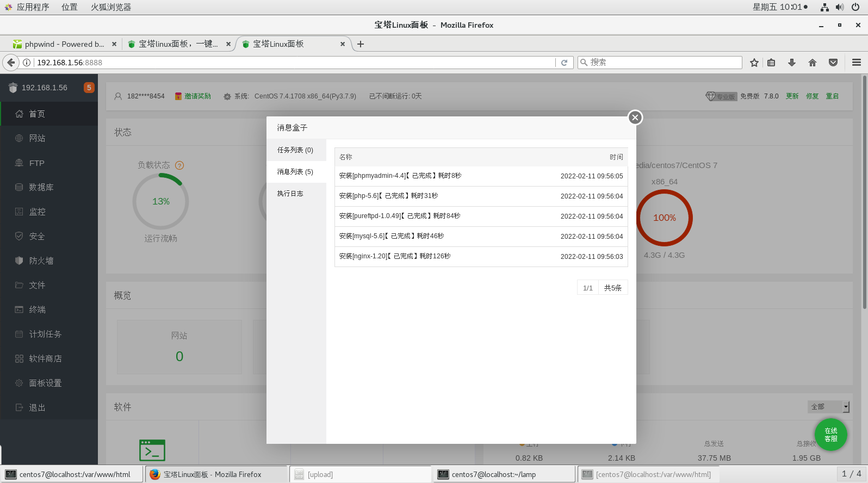868x483 pixels.
Task: Open Firefox downloads arrow icon
Action: tap(792, 63)
